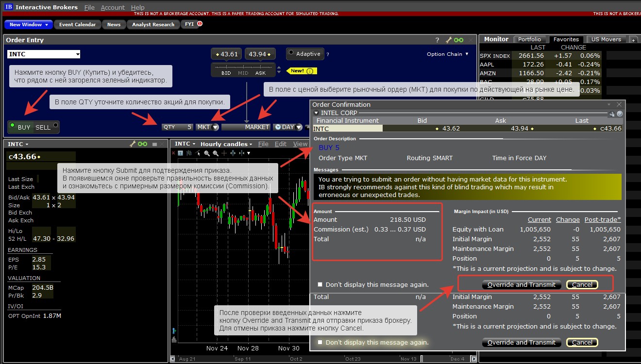Open the Event Calendar button
Screen dimensions: 641x364
pyautogui.click(x=78, y=24)
